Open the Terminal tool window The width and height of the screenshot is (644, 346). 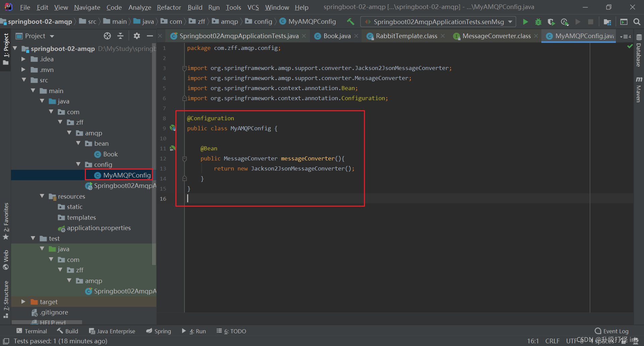[x=32, y=331]
